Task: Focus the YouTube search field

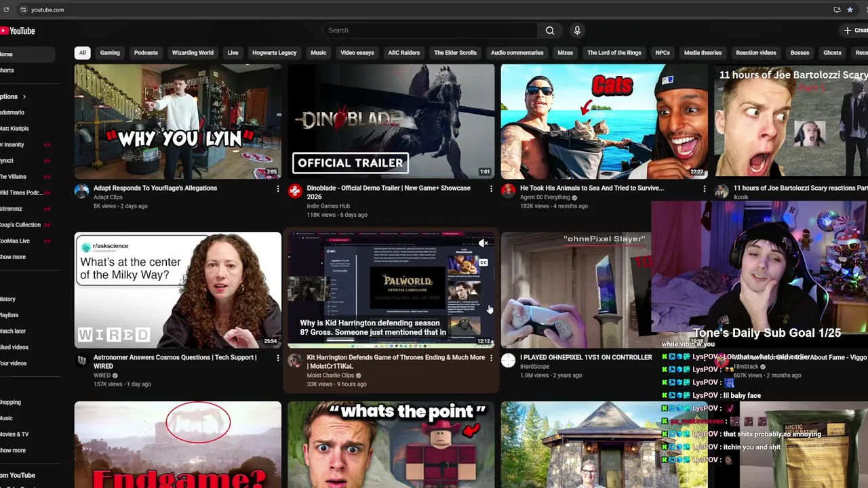Action: [430, 30]
